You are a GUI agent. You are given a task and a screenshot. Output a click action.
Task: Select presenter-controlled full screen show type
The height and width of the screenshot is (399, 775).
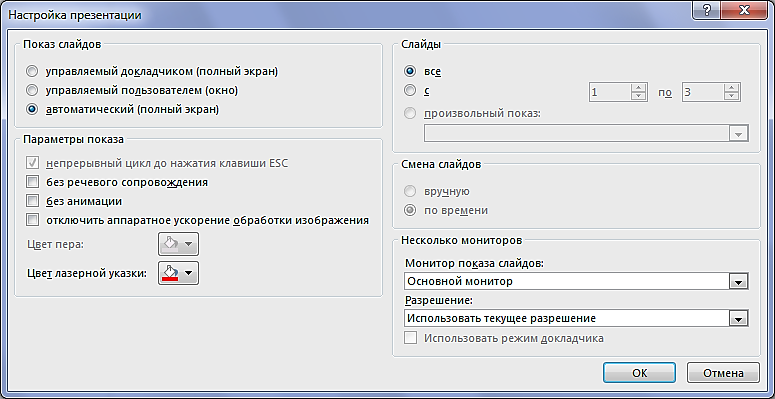click(x=32, y=72)
